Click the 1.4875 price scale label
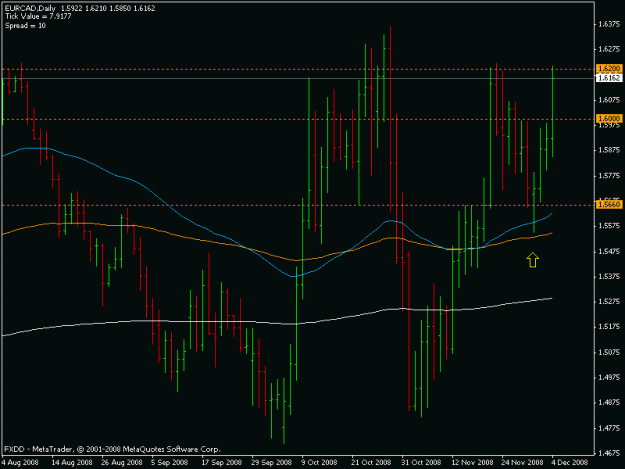 pyautogui.click(x=609, y=402)
